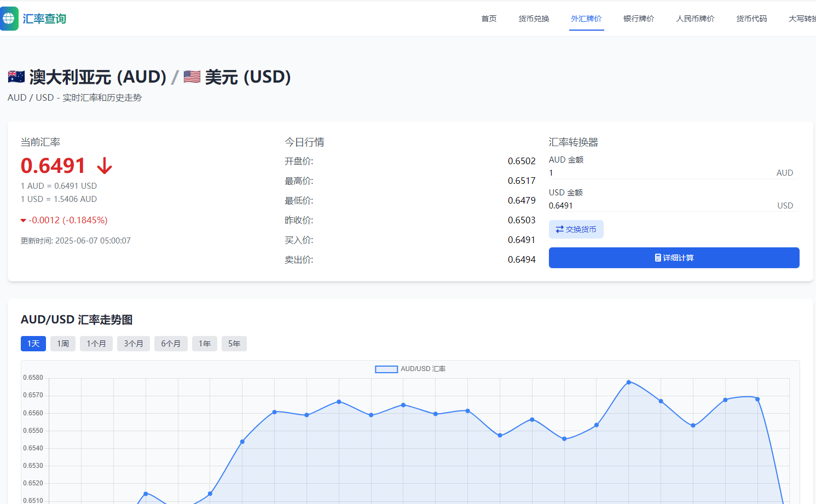
Task: Select the 外汇牌价 tab
Action: click(x=586, y=19)
